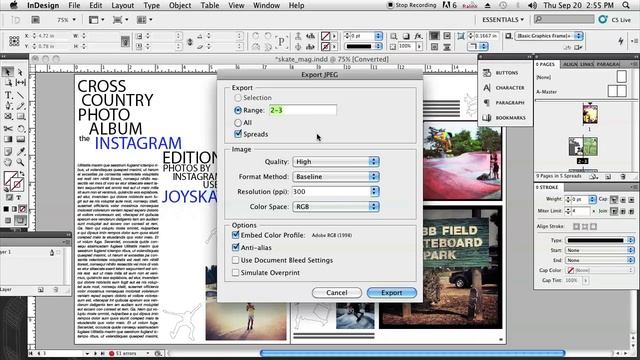Open the stroke End dropdown
Screen dimensions: 640x360
coord(600,260)
